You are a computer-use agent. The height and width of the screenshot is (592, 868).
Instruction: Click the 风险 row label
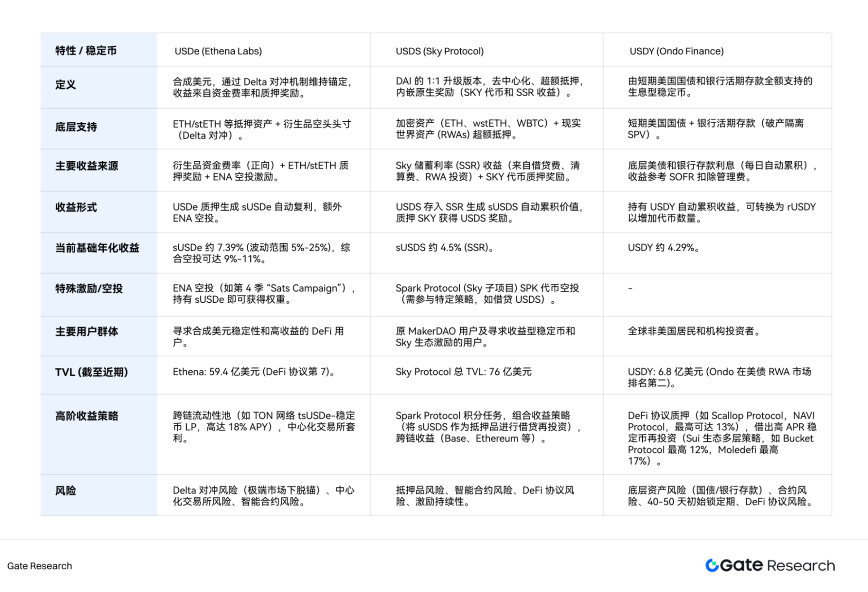pos(66,491)
